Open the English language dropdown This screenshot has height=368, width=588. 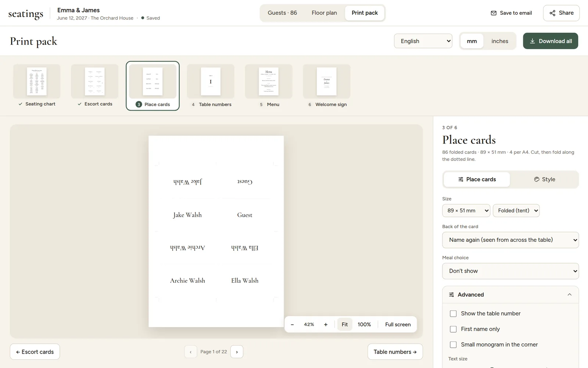point(423,41)
